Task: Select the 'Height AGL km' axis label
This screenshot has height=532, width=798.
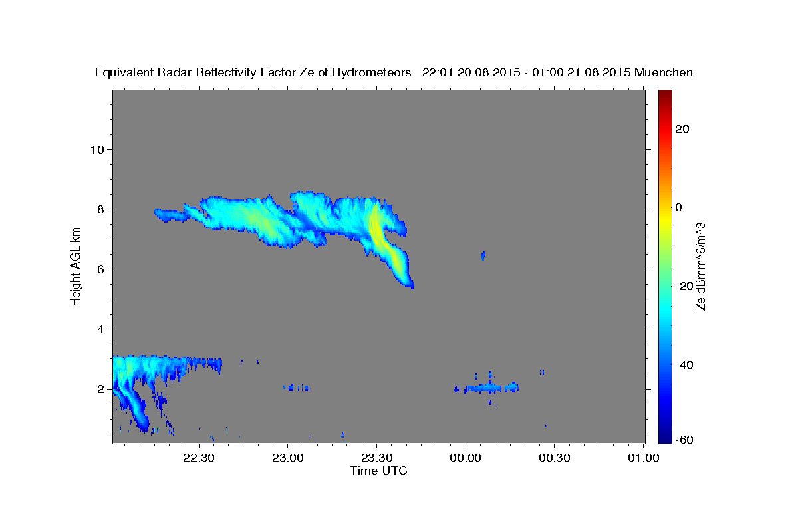Action: pyautogui.click(x=76, y=266)
